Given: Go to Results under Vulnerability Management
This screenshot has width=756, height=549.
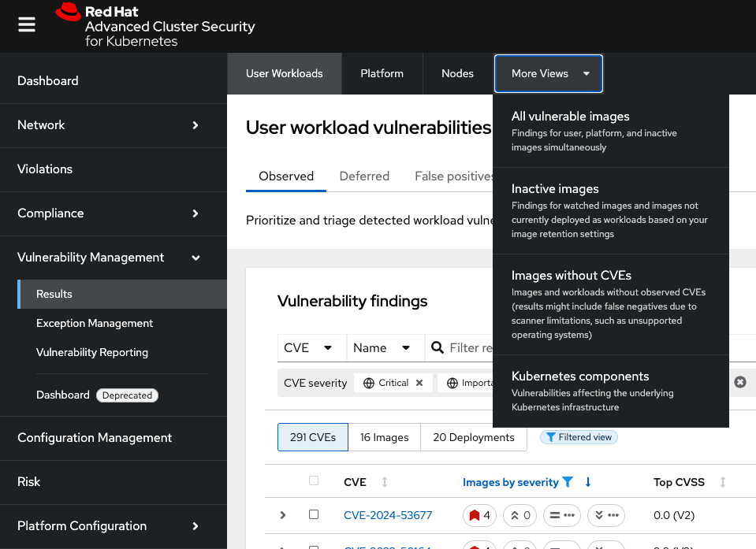Looking at the screenshot, I should click(x=122, y=295).
